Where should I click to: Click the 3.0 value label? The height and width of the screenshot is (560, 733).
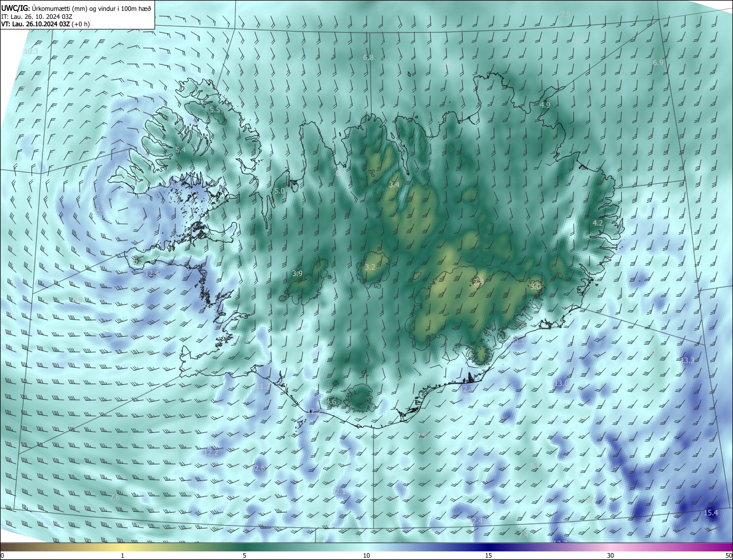[x=535, y=286]
